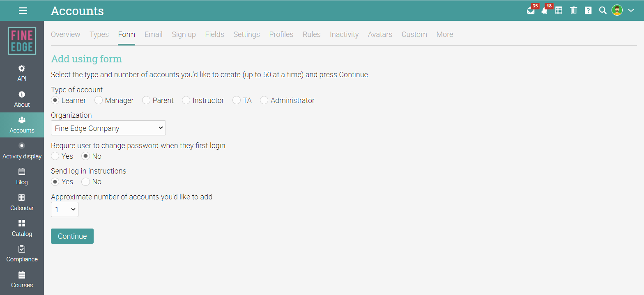Switch to the Settings tab
The height and width of the screenshot is (295, 644).
pyautogui.click(x=246, y=34)
